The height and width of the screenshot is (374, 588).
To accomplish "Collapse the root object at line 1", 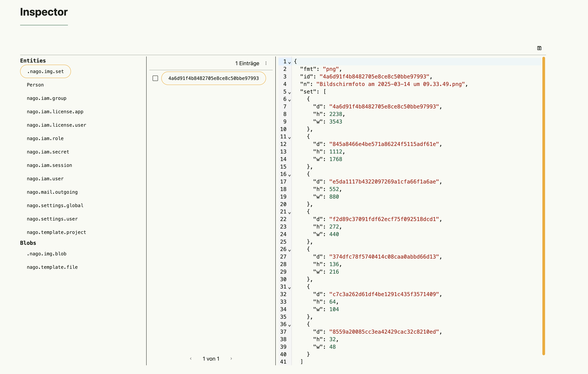I will pos(289,63).
